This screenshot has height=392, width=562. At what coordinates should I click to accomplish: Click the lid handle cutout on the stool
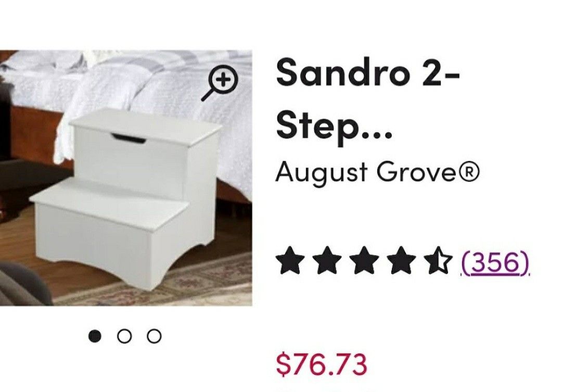coord(129,138)
